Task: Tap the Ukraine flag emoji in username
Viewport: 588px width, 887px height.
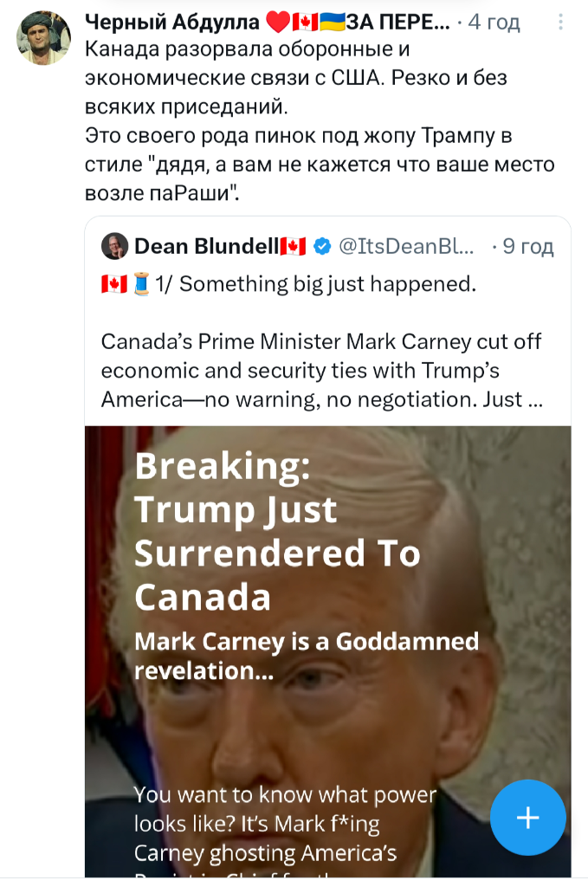Action: pyautogui.click(x=332, y=22)
